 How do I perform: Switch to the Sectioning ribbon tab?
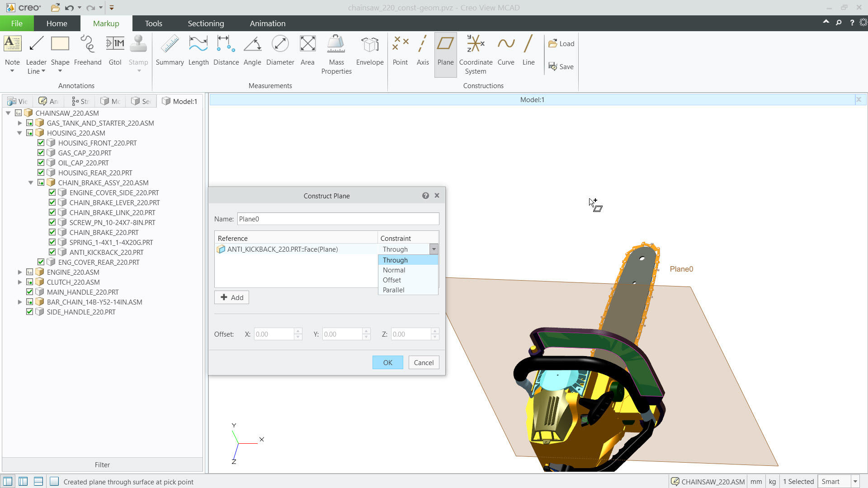tap(206, 23)
